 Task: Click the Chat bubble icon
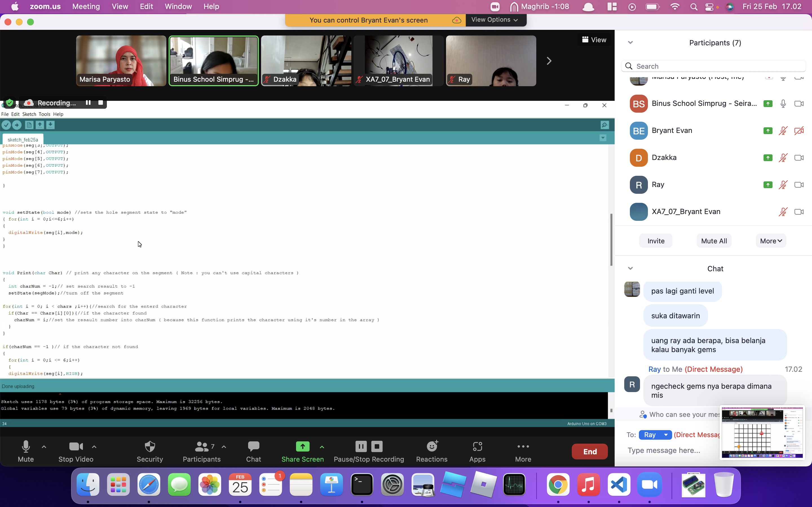pos(254,446)
